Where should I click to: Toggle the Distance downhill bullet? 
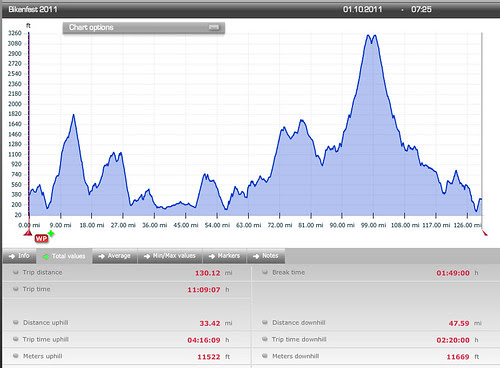(265, 322)
